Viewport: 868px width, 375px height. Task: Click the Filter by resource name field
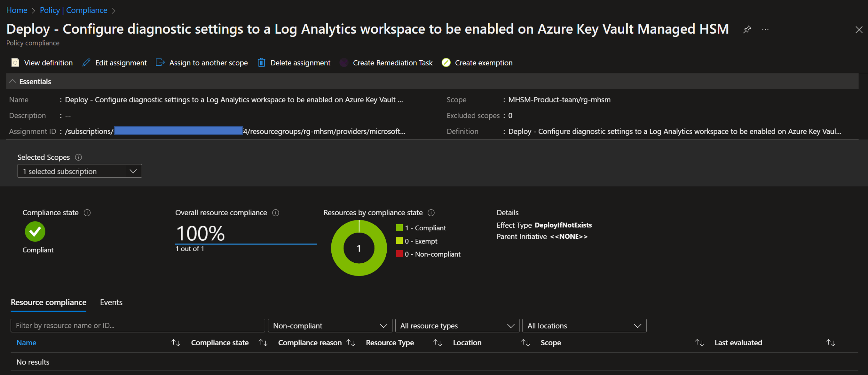138,326
